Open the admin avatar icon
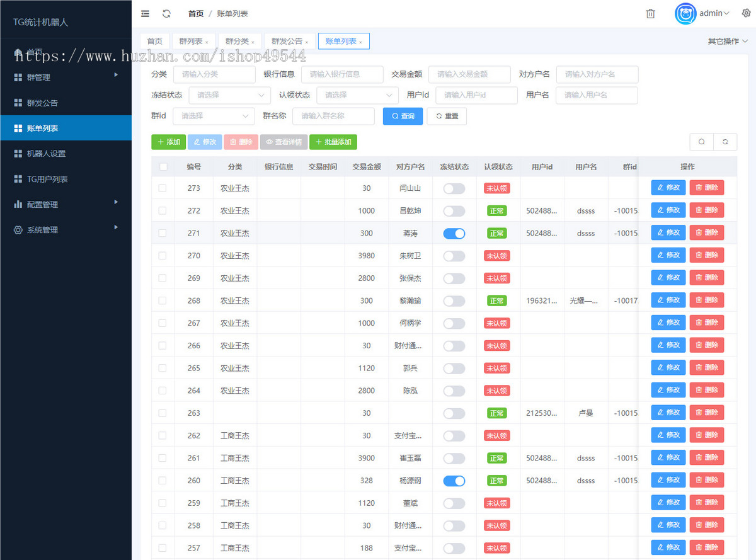Screen dimensions: 756x560 click(685, 13)
